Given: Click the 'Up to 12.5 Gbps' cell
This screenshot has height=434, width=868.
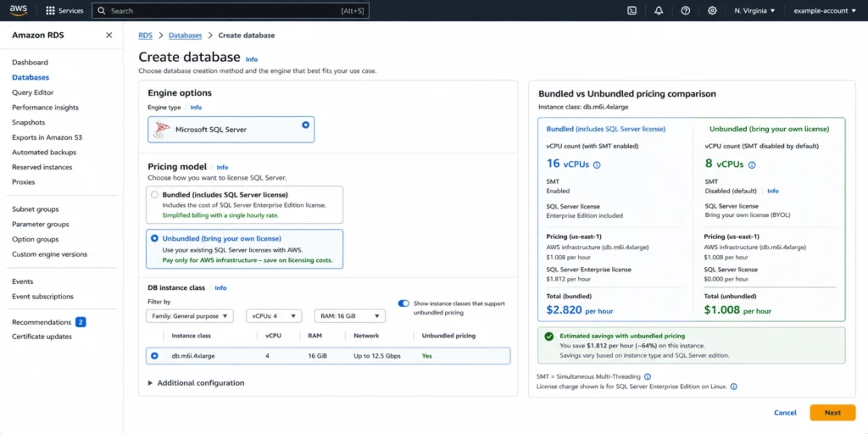Looking at the screenshot, I should tap(377, 356).
